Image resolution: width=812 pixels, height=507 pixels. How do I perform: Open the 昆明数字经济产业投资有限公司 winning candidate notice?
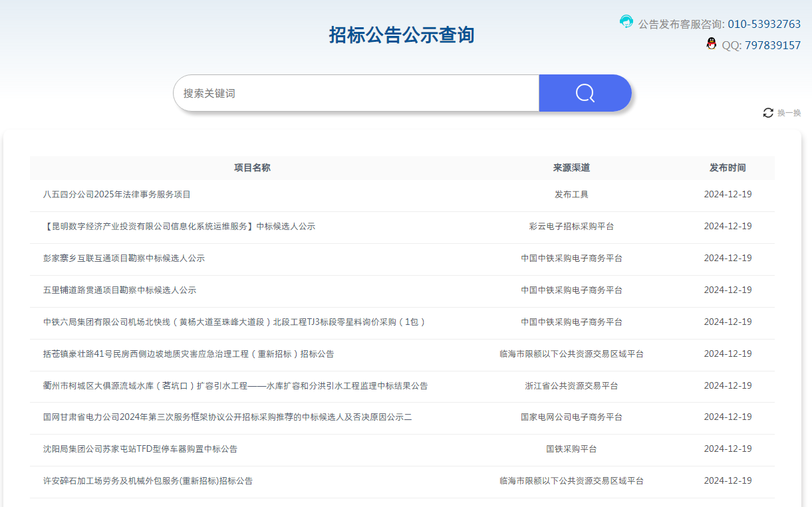coord(178,226)
